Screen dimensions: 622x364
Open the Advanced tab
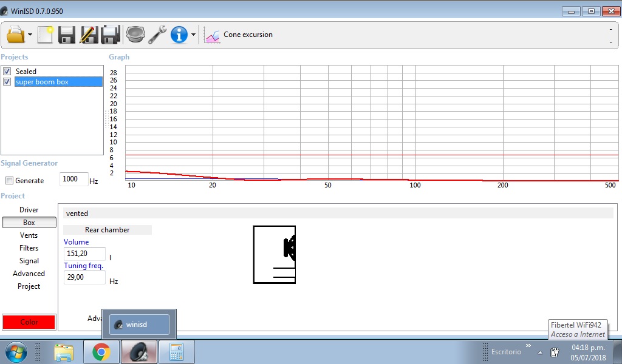click(29, 273)
